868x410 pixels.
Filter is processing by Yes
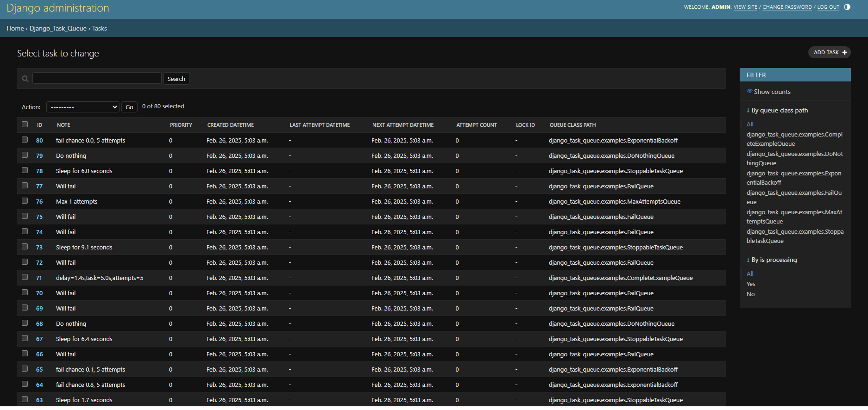pyautogui.click(x=751, y=284)
